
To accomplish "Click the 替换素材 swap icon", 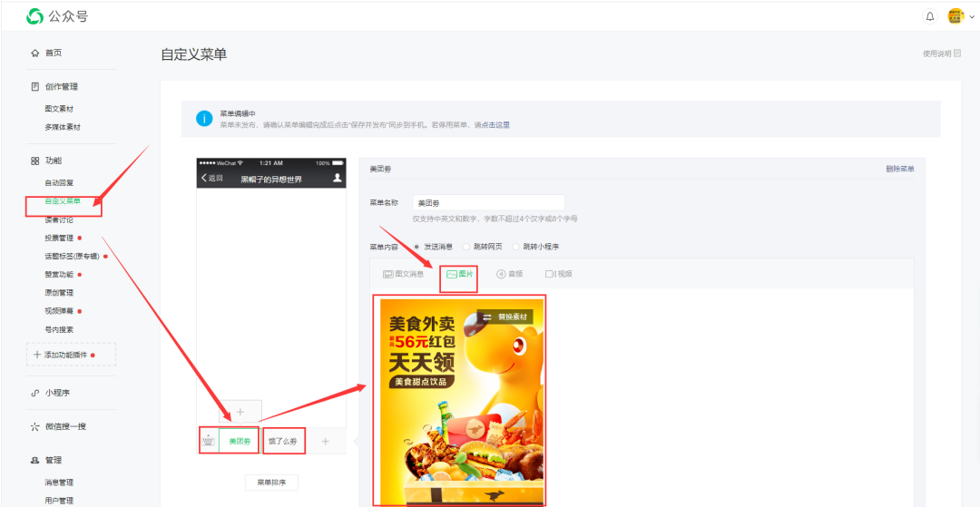I will [487, 317].
